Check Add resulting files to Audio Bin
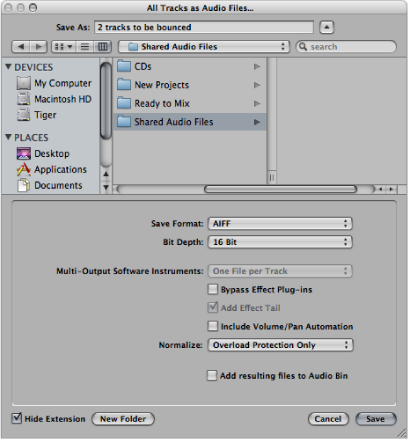408x439 pixels. pos(212,375)
